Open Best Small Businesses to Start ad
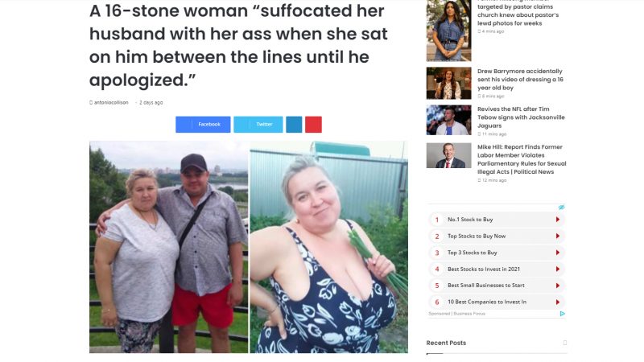The width and height of the screenshot is (644, 362). [497, 286]
